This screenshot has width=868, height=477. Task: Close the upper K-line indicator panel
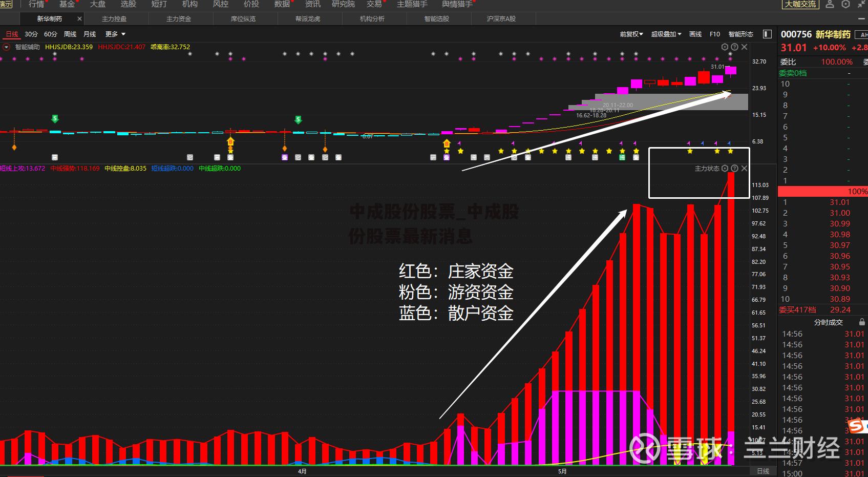745,47
